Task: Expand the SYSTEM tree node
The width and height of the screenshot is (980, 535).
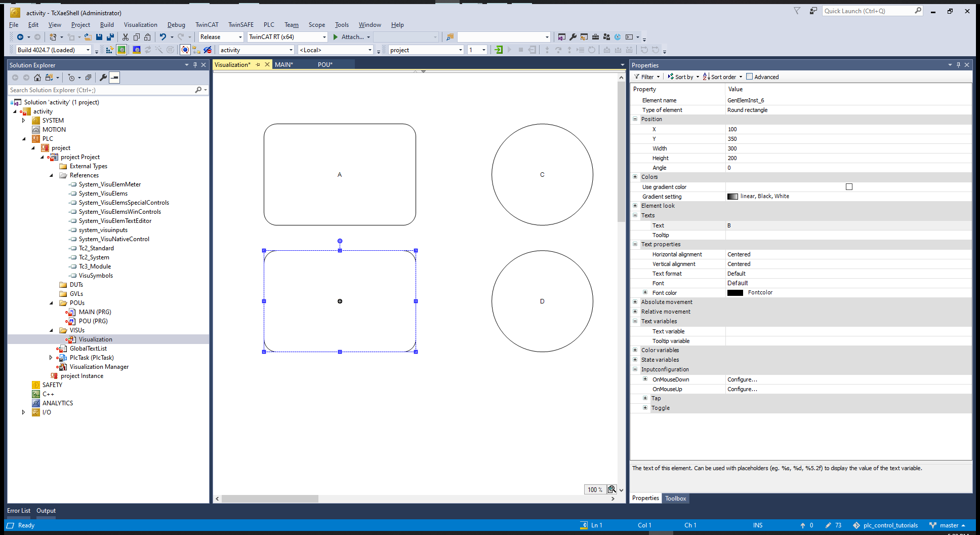Action: point(23,121)
